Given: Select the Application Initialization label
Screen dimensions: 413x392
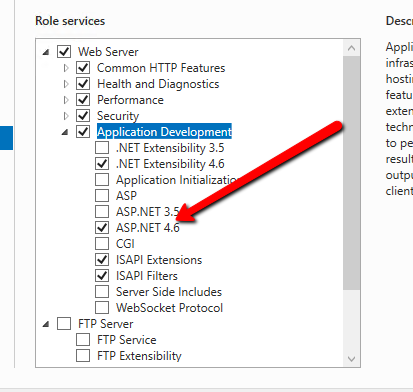Looking at the screenshot, I should 178,180.
